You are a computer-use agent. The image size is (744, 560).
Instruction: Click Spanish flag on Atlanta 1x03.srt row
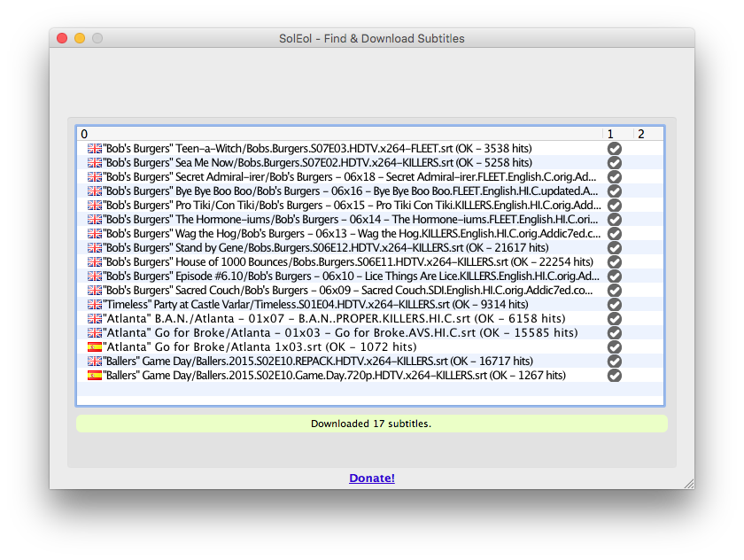[95, 347]
